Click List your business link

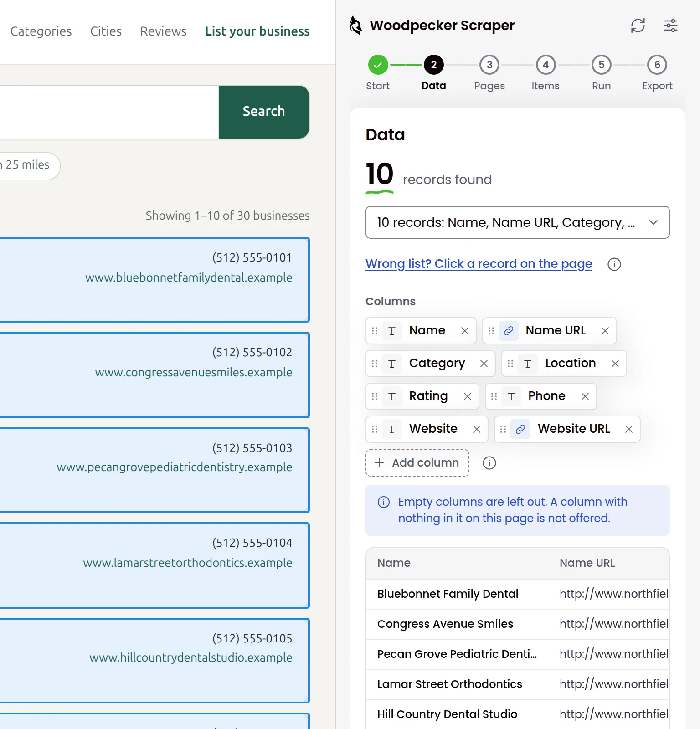257,31
